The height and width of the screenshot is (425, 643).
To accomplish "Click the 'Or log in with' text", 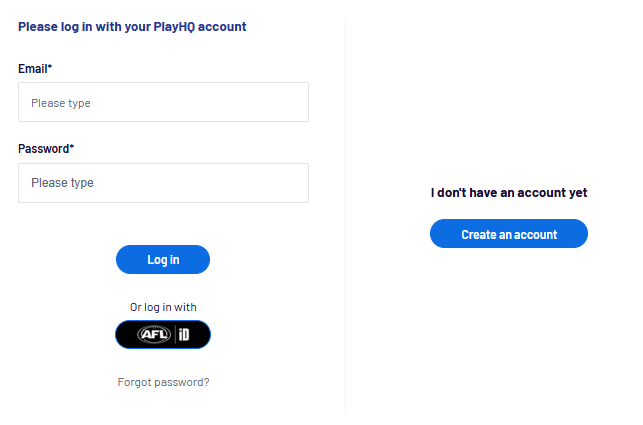I will tap(163, 307).
